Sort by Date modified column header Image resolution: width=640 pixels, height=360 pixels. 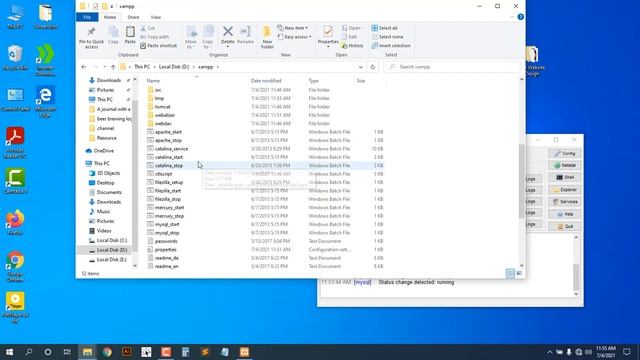[266, 81]
